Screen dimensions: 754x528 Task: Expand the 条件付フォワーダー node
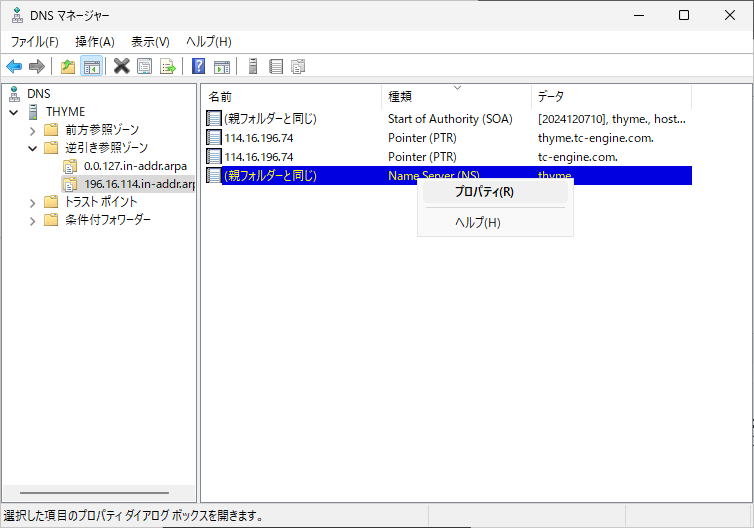tap(32, 221)
